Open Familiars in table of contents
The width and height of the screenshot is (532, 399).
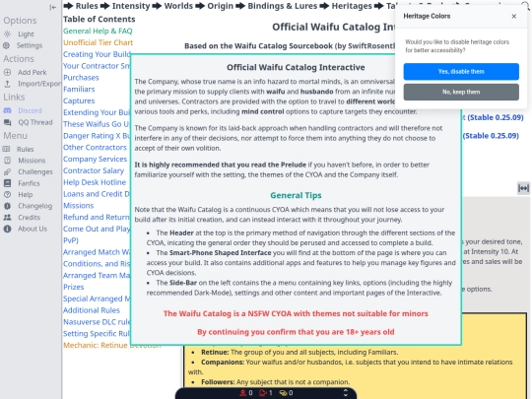79,89
